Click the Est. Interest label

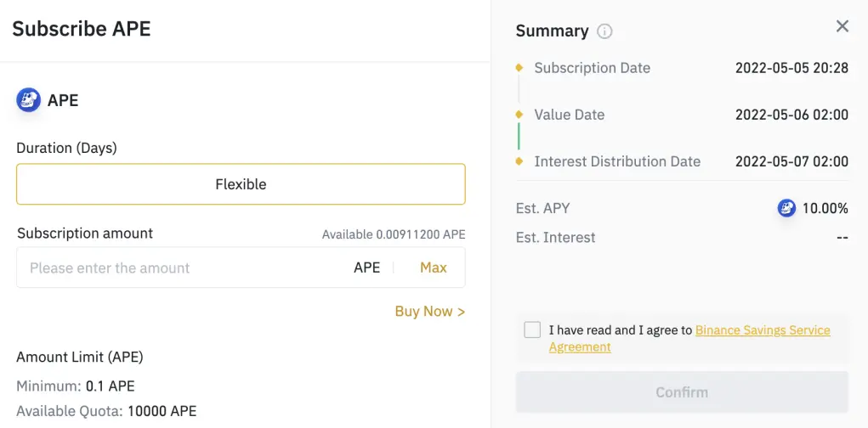[555, 238]
